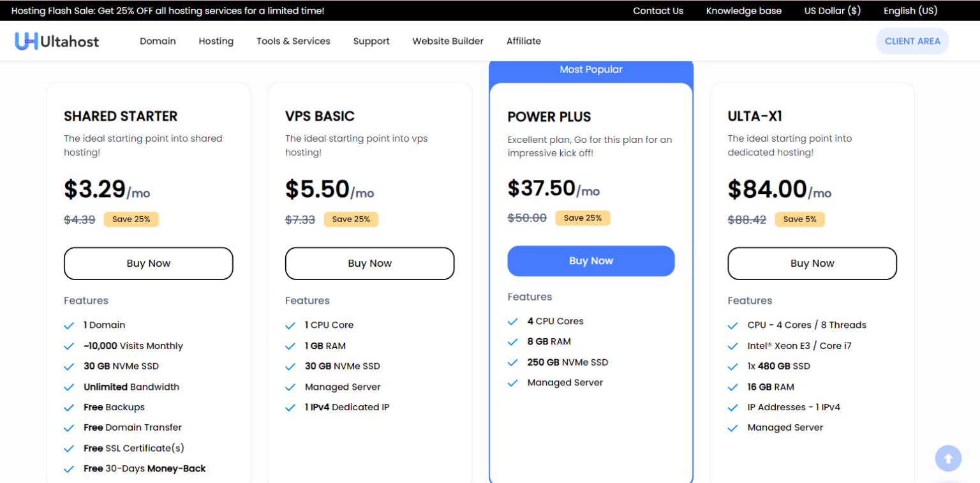
Task: Expand the Tools & Services menu
Action: click(293, 41)
